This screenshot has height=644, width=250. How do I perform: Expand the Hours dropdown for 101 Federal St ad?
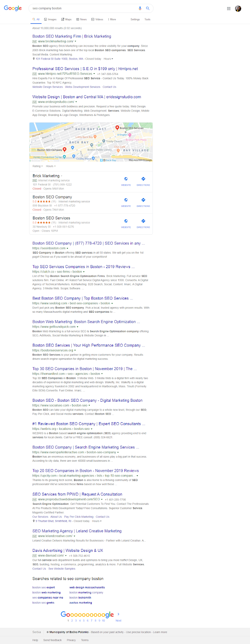coord(108,59)
